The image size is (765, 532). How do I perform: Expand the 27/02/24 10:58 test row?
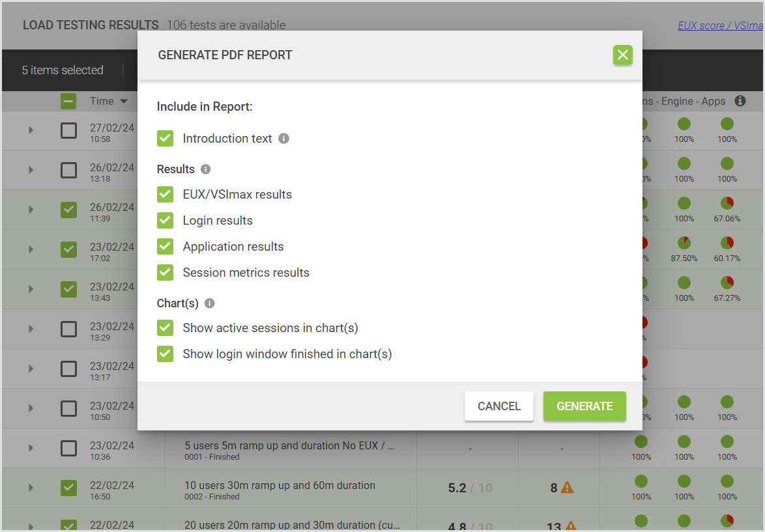[x=31, y=130]
